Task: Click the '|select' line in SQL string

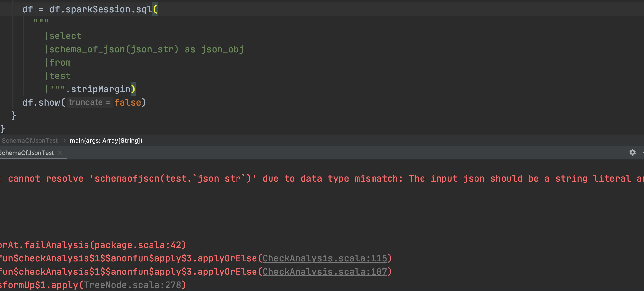Action: click(63, 36)
